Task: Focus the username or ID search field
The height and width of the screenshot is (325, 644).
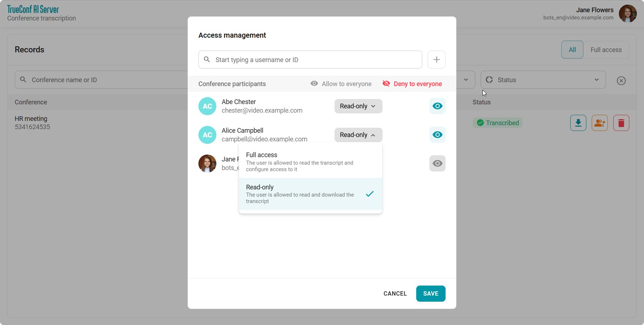Action: click(x=310, y=60)
